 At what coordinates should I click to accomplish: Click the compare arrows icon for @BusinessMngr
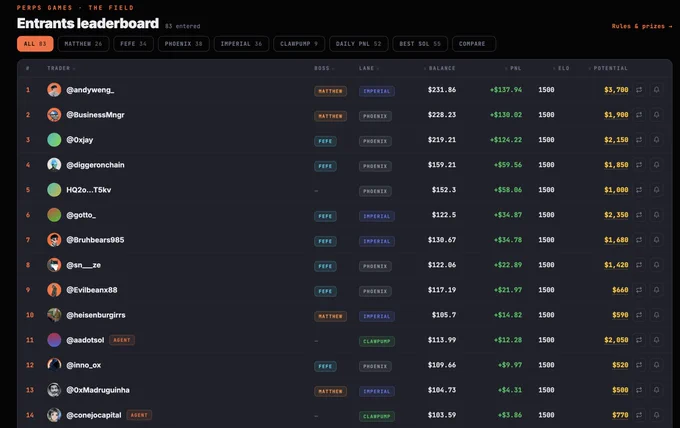(x=639, y=115)
